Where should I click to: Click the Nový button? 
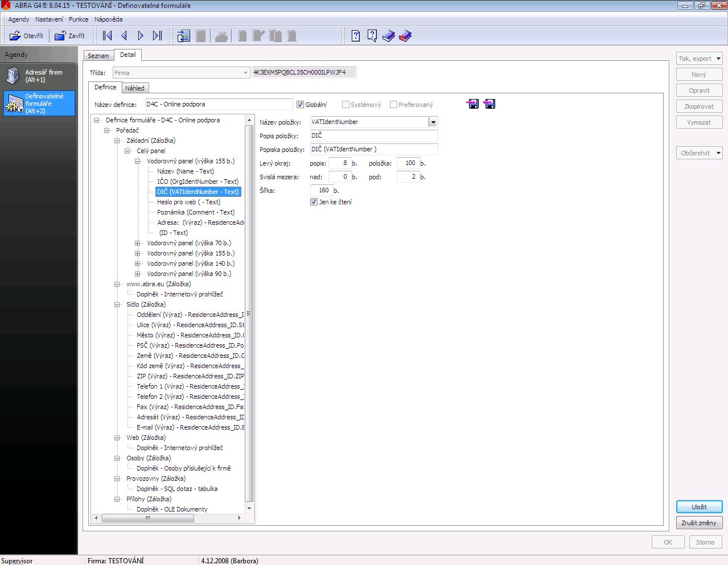tap(700, 75)
